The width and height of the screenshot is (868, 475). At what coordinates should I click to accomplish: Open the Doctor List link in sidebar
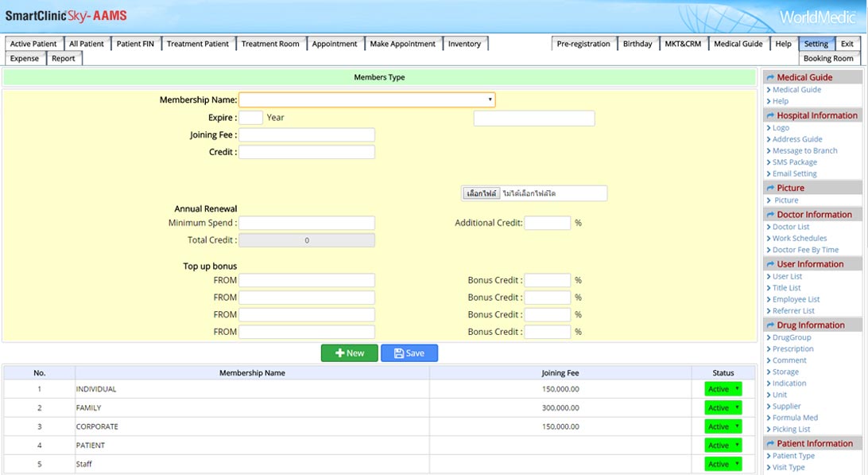pyautogui.click(x=790, y=227)
